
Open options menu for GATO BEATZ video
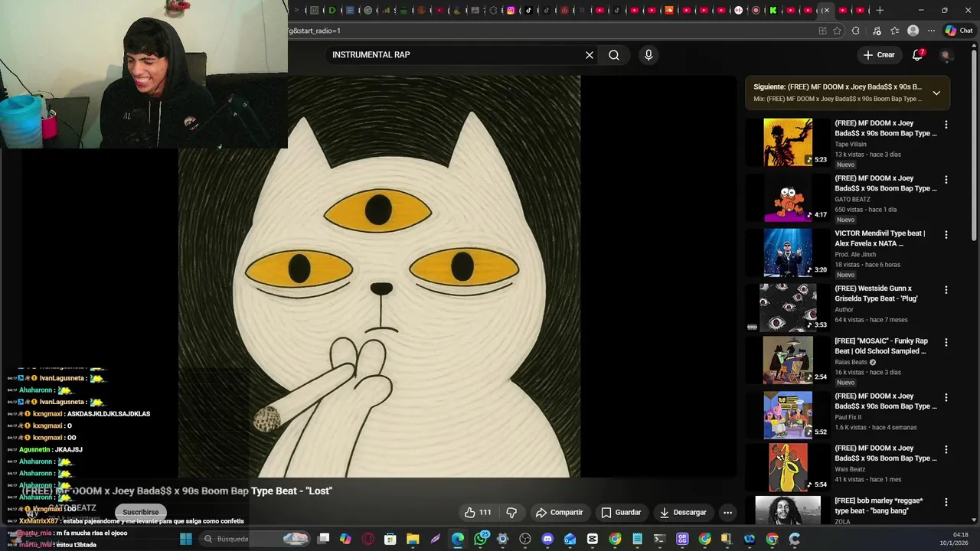coord(946,180)
